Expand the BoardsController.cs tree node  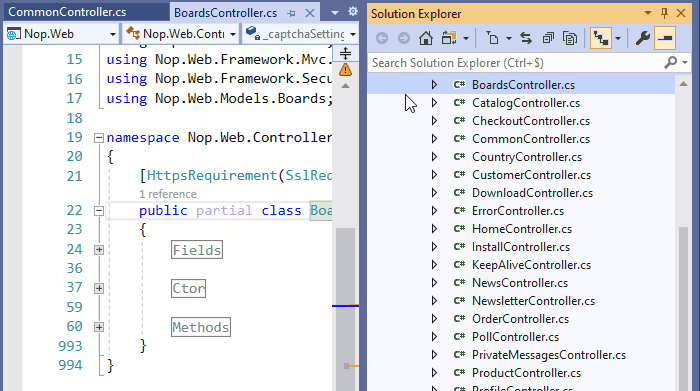(x=434, y=85)
